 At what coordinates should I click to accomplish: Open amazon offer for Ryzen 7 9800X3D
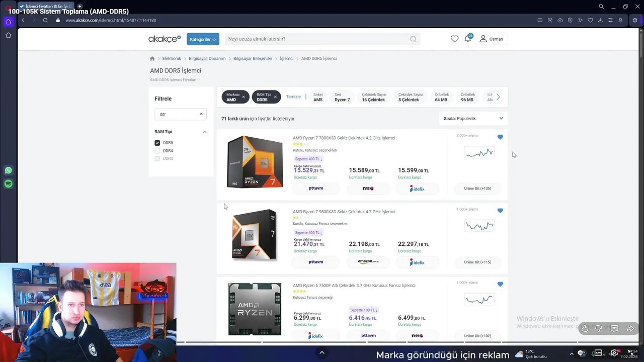tap(368, 262)
